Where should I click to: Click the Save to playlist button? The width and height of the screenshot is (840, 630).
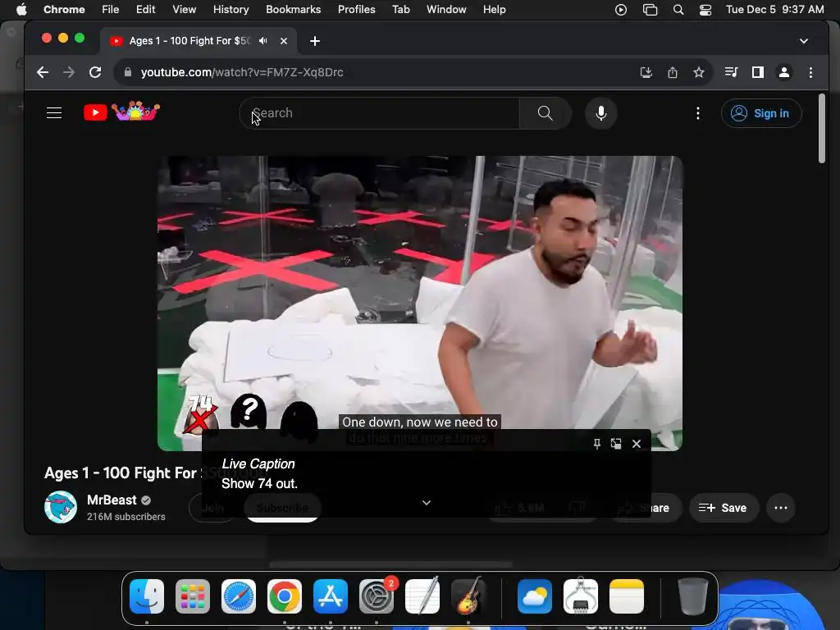(724, 508)
